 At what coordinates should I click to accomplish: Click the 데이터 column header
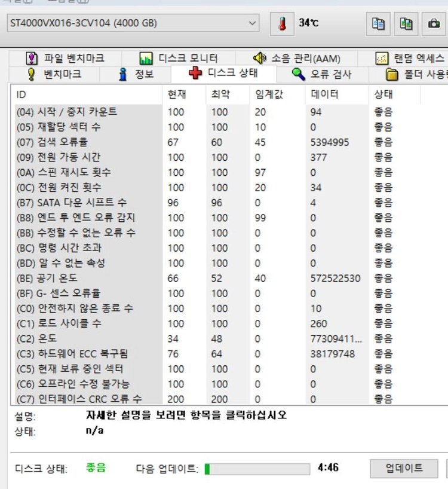point(337,94)
